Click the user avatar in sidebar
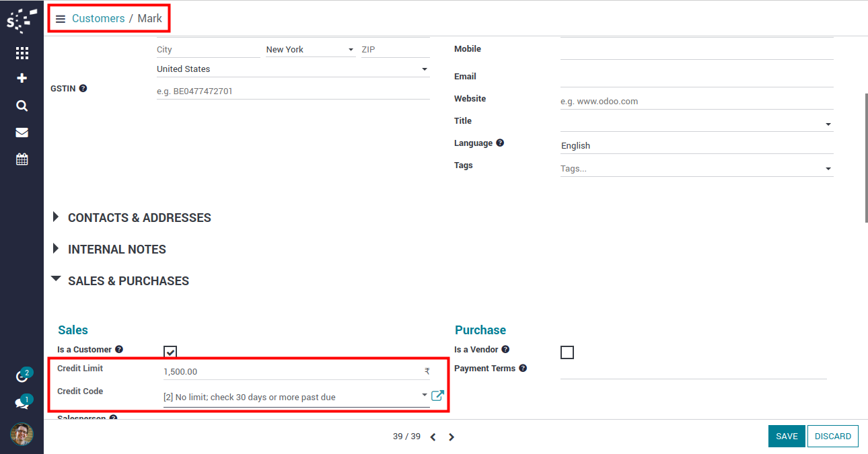Image resolution: width=868 pixels, height=454 pixels. 22,434
